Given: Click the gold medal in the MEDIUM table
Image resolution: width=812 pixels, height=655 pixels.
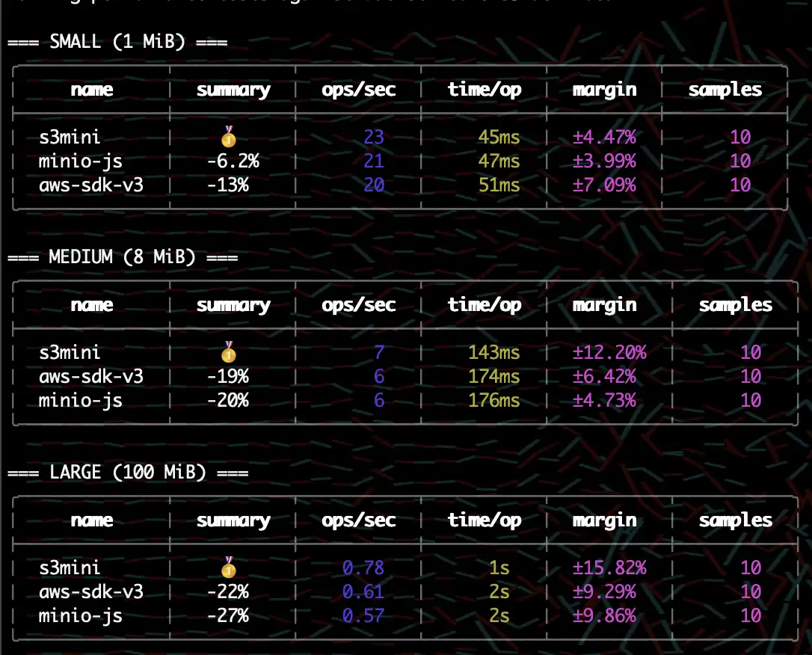Looking at the screenshot, I should 228,352.
